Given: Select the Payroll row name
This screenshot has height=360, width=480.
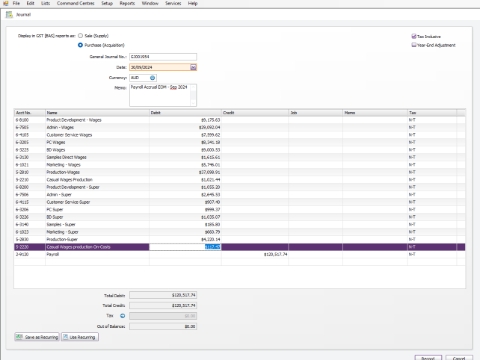Looking at the screenshot, I should [x=53, y=254].
